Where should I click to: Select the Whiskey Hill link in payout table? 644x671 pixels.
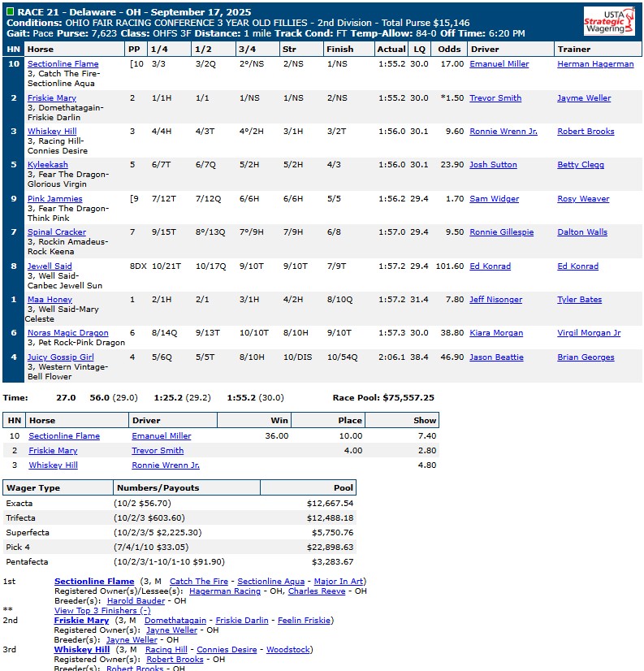[x=53, y=465]
